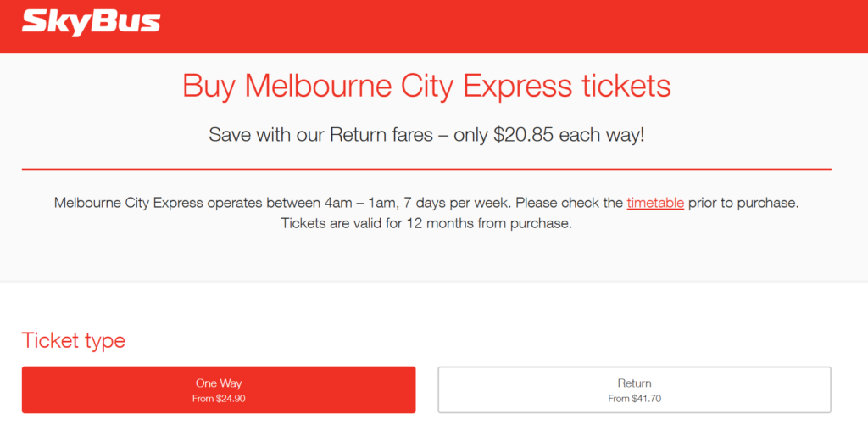Image resolution: width=868 pixels, height=431 pixels.
Task: Click the SkyBus logo
Action: click(x=91, y=23)
